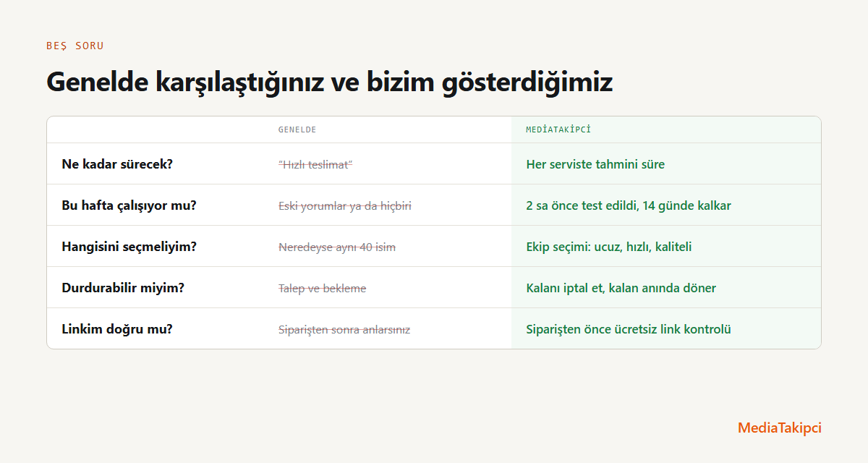Click 'Ekip seçimi: ucuz, hızlı, kaliteli'
Image resolution: width=868 pixels, height=463 pixels.
609,247
